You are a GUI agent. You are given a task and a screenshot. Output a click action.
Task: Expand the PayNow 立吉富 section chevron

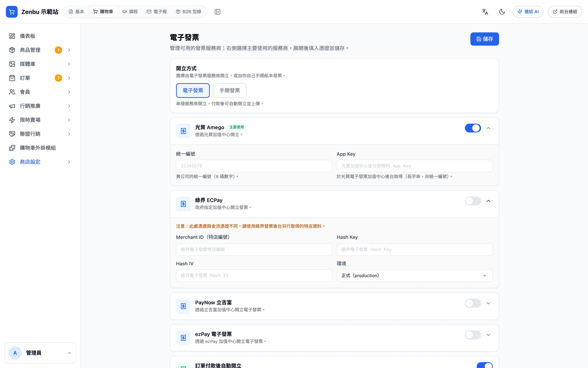click(488, 303)
